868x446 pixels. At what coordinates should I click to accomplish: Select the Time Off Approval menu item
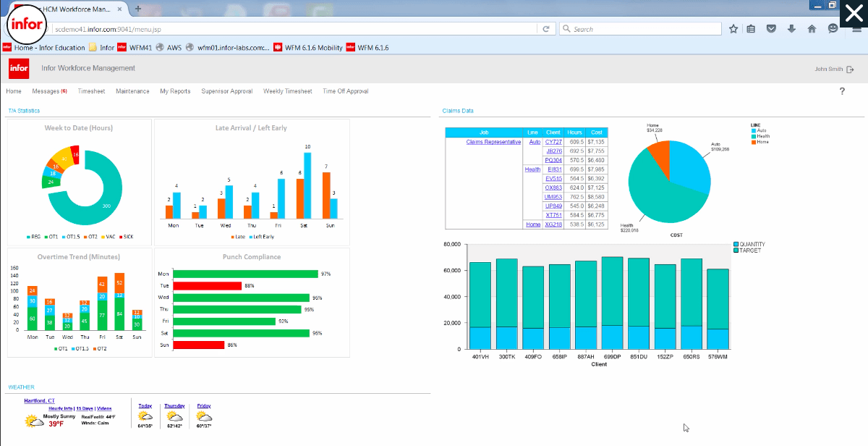tap(344, 91)
